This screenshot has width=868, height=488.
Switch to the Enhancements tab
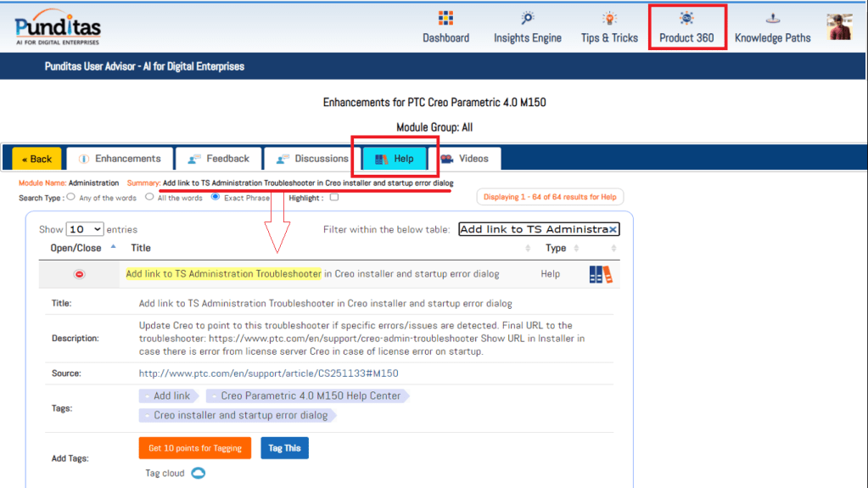click(119, 159)
